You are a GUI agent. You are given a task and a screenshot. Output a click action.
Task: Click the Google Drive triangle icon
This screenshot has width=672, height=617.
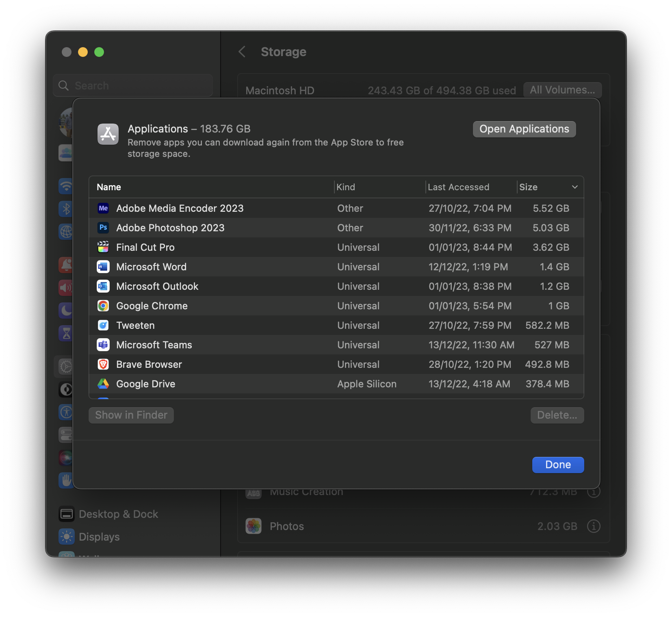click(x=103, y=384)
